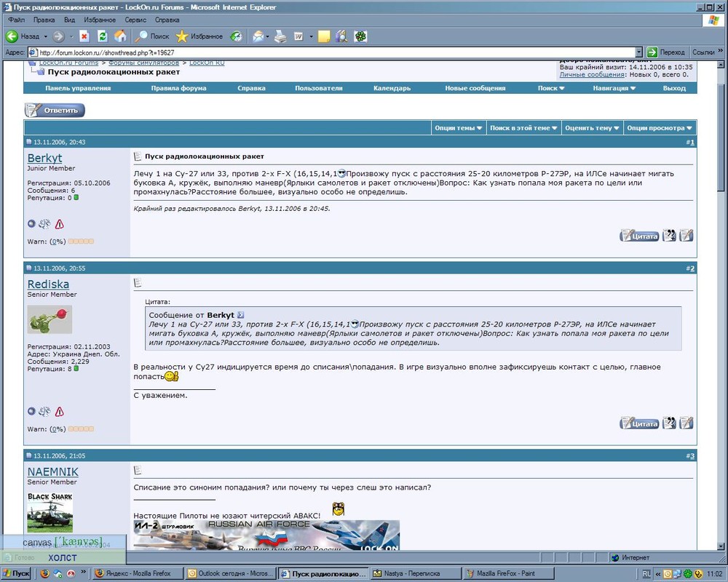Open the Back button dropdown arrow
728x582 pixels.
[44, 36]
